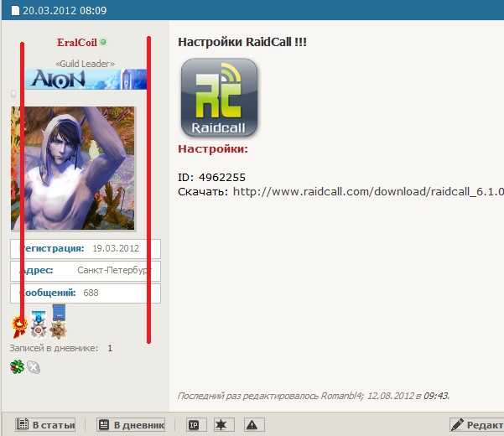Click the AION banner image
The width and height of the screenshot is (504, 436).
[x=86, y=79]
